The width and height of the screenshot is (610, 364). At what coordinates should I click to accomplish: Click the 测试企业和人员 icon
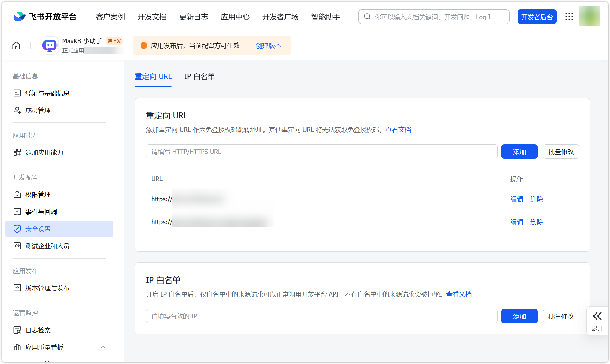tap(17, 246)
